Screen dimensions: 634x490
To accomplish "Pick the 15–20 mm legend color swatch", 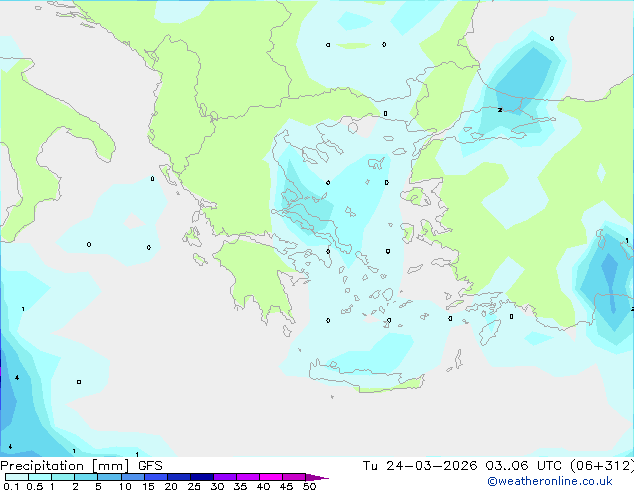I will coord(156,477).
